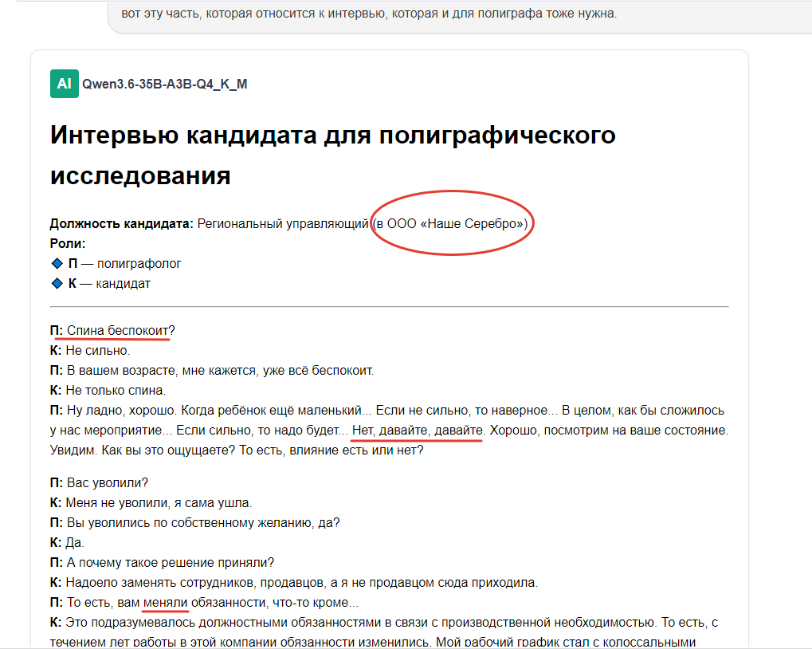Click the reply "Не сильно."
Image resolution: width=812 pixels, height=649 pixels.
98,351
